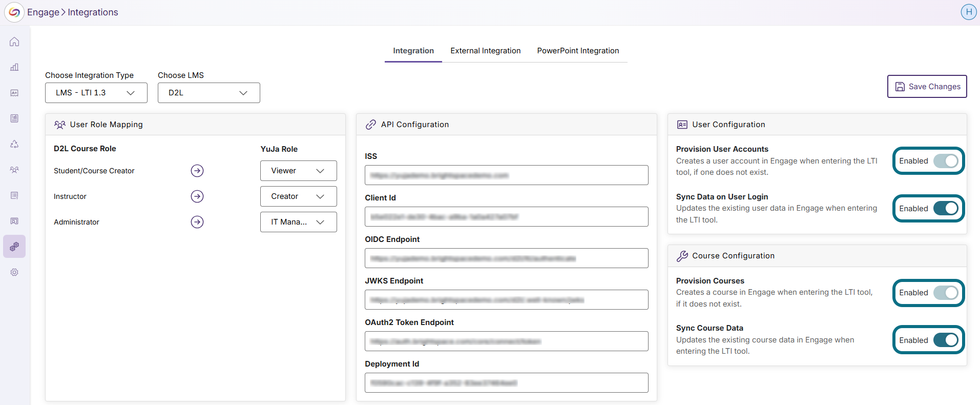The height and width of the screenshot is (405, 980).
Task: Click the User Role Mapping people icon
Action: pyautogui.click(x=60, y=125)
